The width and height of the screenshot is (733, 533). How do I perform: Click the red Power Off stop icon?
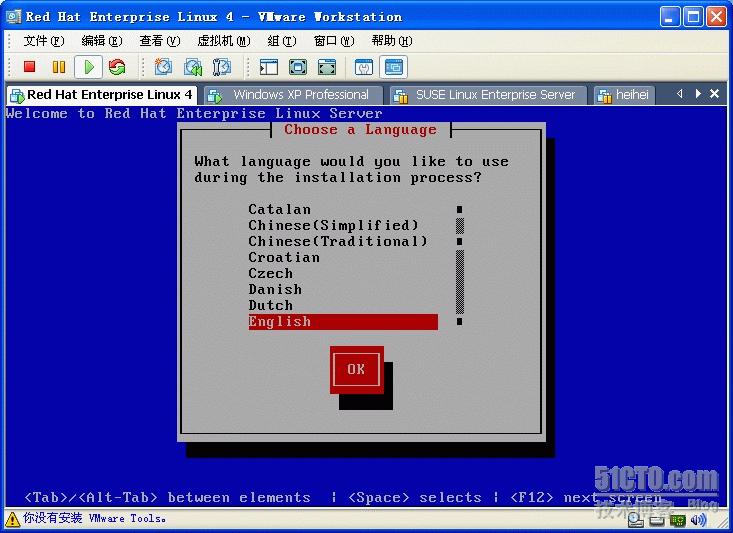click(29, 67)
